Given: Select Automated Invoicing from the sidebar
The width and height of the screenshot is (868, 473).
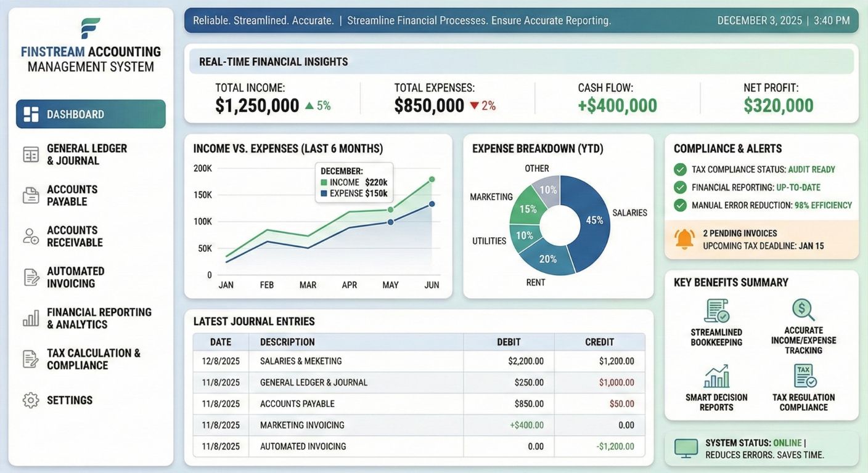Looking at the screenshot, I should (75, 277).
